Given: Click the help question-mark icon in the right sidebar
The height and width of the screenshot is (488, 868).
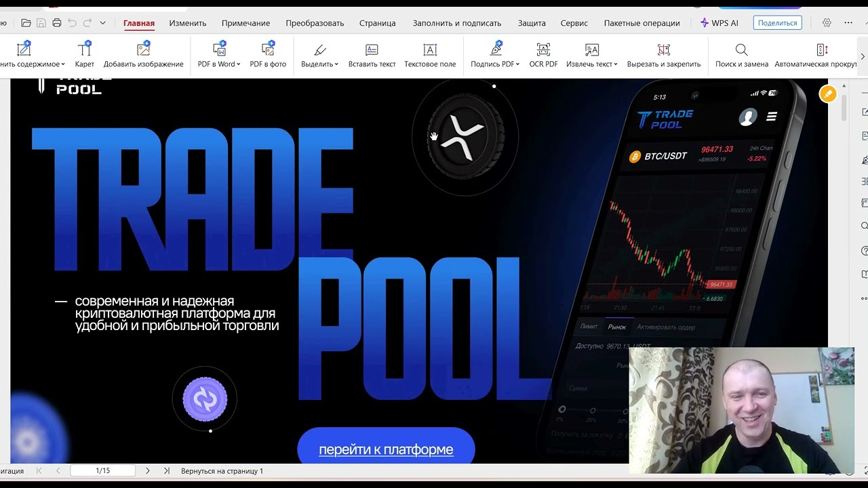Looking at the screenshot, I should tap(865, 251).
